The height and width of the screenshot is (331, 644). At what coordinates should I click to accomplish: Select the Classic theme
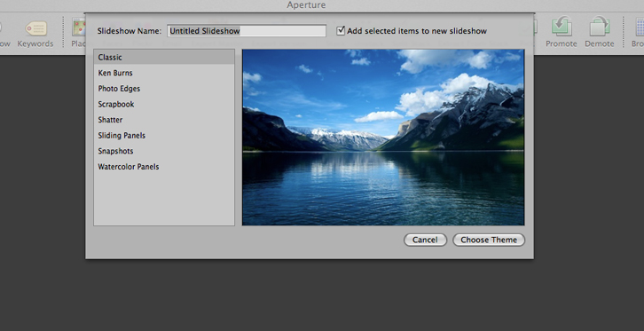(164, 58)
